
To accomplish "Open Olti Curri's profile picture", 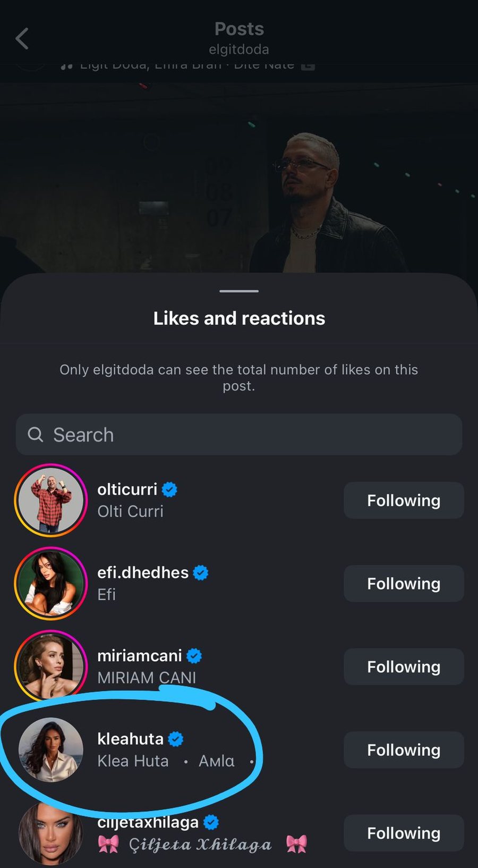I will [51, 500].
